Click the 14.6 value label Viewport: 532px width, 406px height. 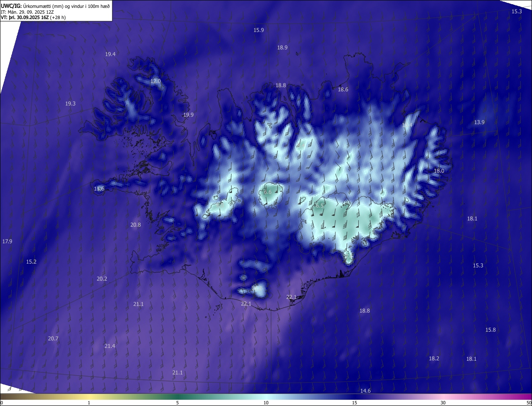coord(365,391)
